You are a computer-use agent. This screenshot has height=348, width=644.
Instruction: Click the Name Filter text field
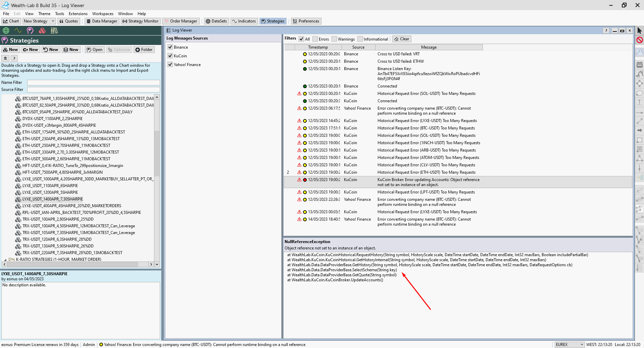tap(93, 82)
